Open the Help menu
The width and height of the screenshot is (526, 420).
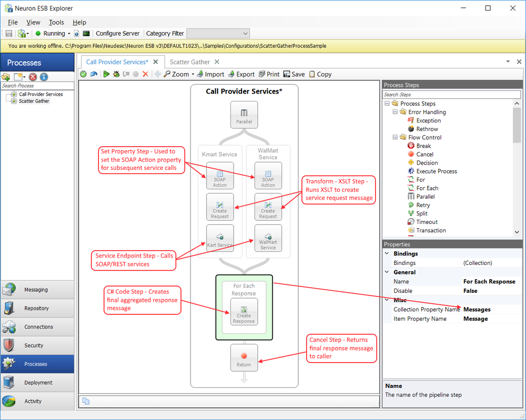79,23
